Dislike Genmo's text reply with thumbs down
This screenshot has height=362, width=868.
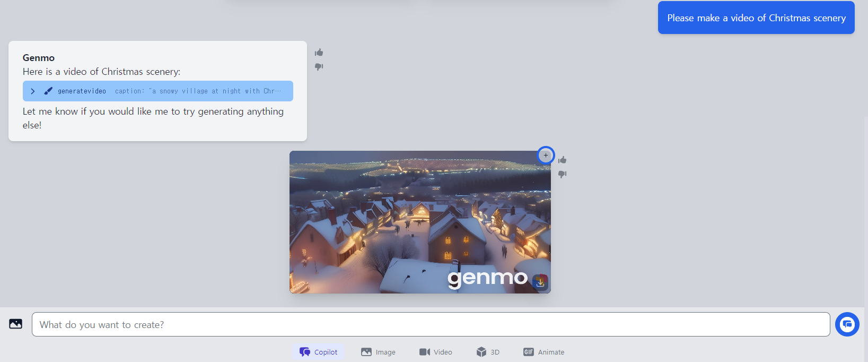319,66
